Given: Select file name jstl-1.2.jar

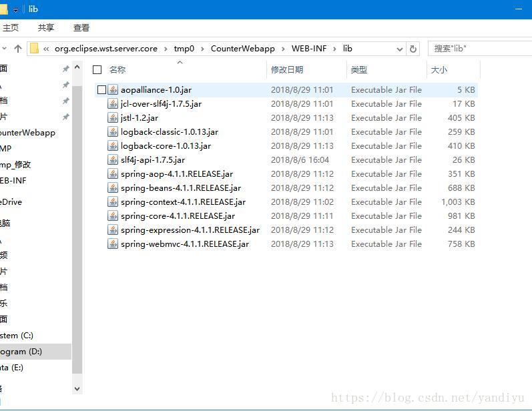Looking at the screenshot, I should (x=140, y=118).
